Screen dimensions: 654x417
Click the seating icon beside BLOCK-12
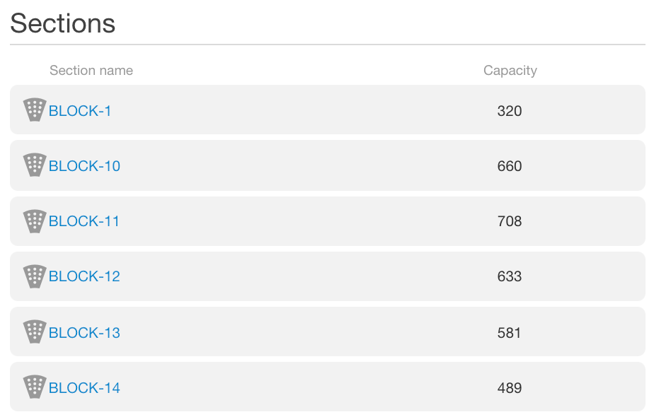35,276
